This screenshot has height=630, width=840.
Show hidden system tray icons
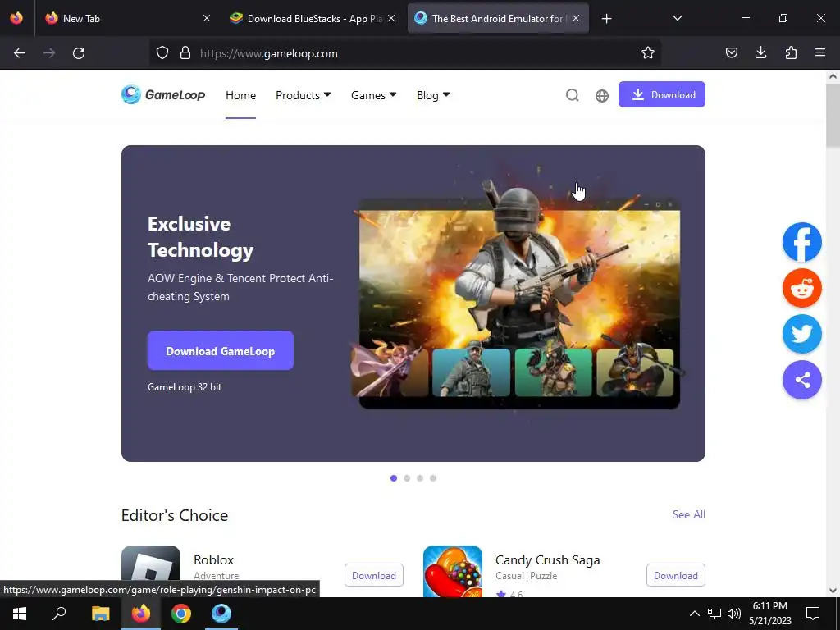click(694, 614)
